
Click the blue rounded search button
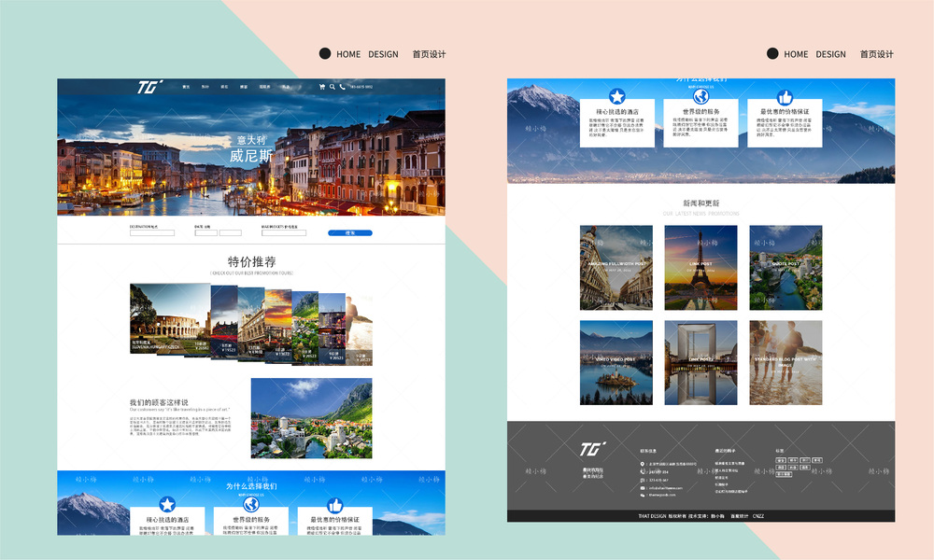(x=350, y=233)
